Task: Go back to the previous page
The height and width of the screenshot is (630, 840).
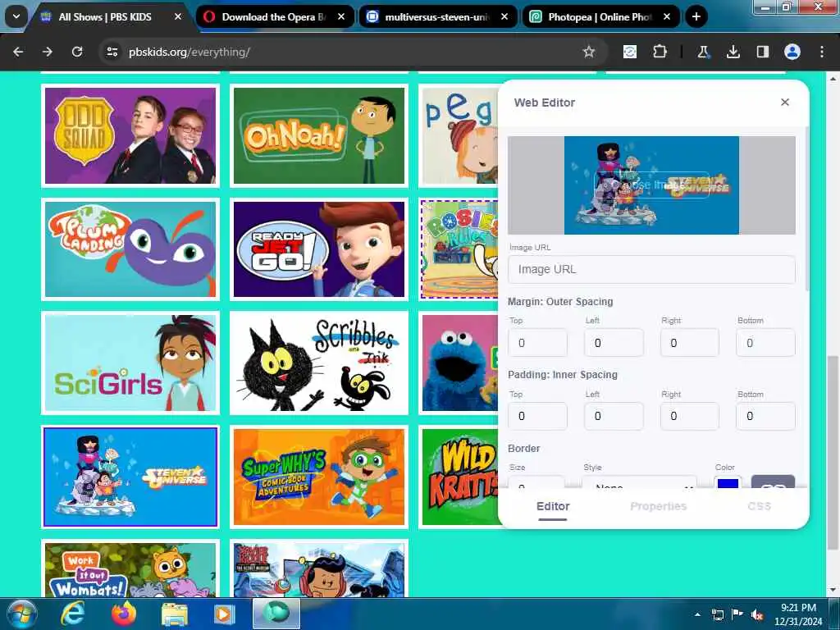Action: [x=18, y=52]
